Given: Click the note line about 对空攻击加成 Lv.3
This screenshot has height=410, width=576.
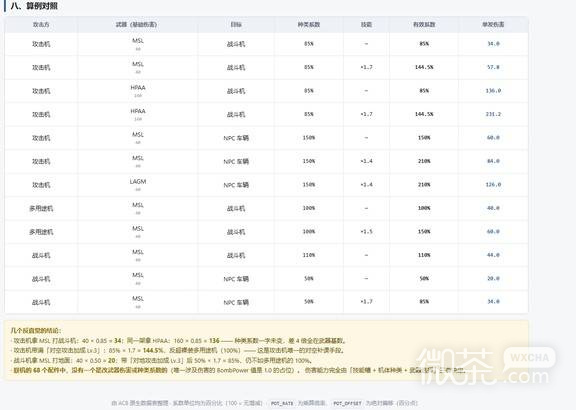Looking at the screenshot, I should [x=177, y=350].
